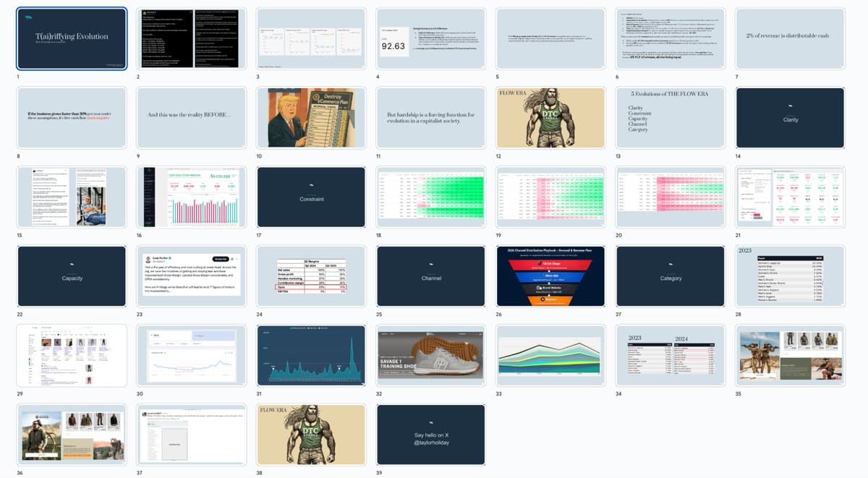Select slide 34 comparing 2023 and 2024
The width and height of the screenshot is (868, 478).
coord(671,355)
